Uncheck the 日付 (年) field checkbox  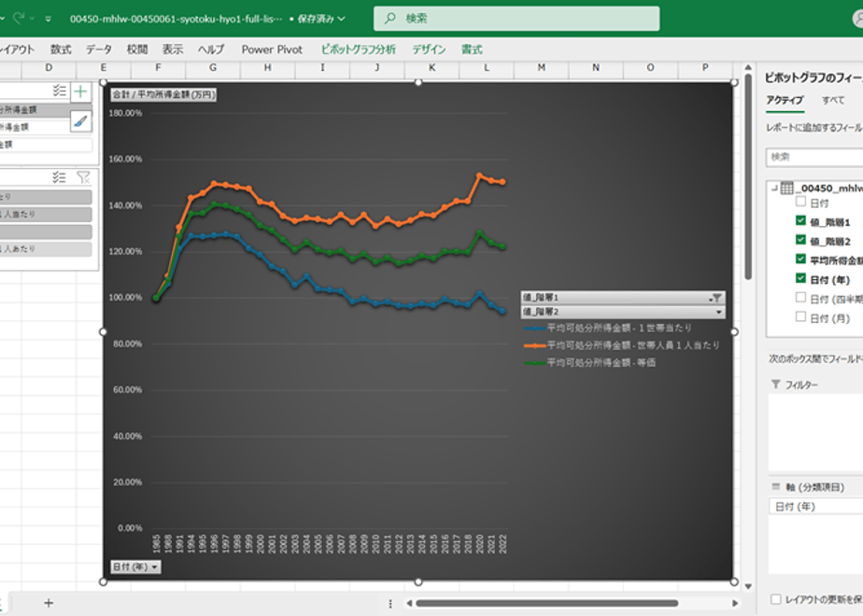(x=800, y=278)
